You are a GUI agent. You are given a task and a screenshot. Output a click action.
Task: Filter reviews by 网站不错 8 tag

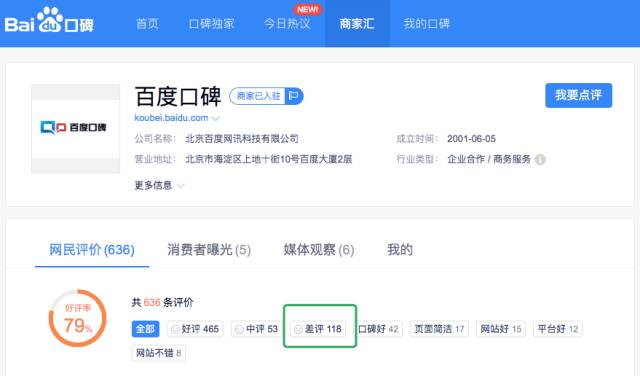pyautogui.click(x=159, y=353)
